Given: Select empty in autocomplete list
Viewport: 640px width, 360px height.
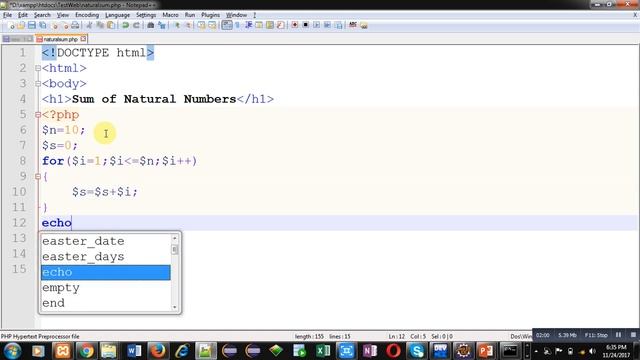Looking at the screenshot, I should [106, 288].
